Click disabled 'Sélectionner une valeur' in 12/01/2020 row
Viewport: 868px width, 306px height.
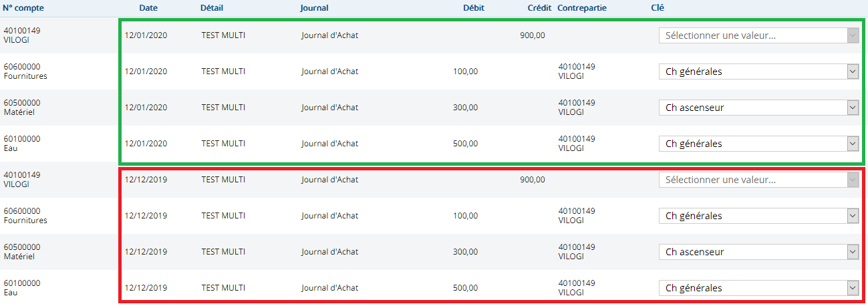pyautogui.click(x=758, y=35)
